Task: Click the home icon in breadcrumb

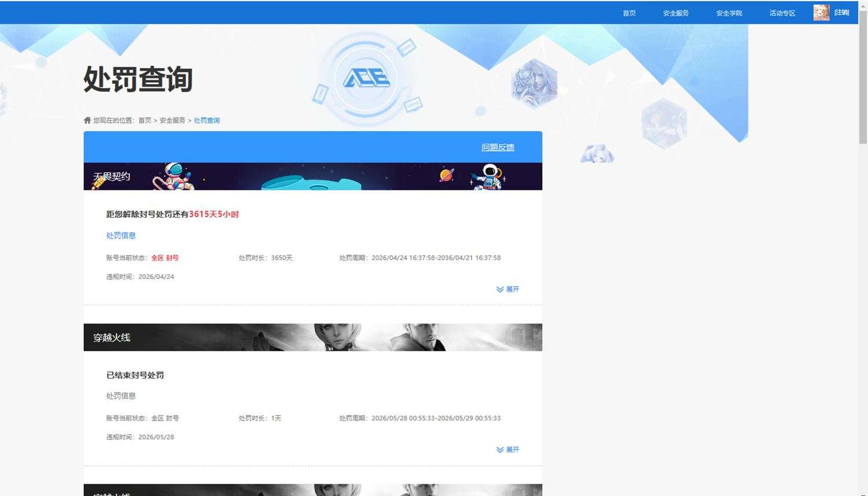Action: point(87,120)
